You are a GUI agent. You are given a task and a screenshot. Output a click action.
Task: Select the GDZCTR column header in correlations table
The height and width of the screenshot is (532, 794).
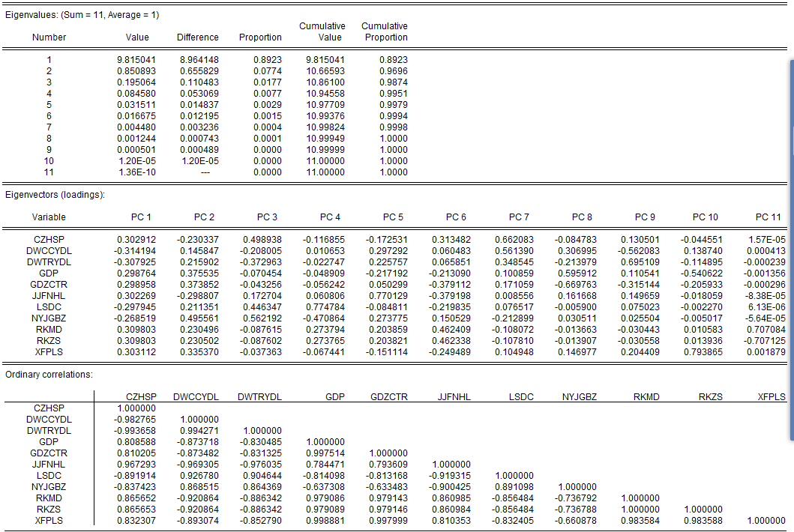click(x=389, y=397)
